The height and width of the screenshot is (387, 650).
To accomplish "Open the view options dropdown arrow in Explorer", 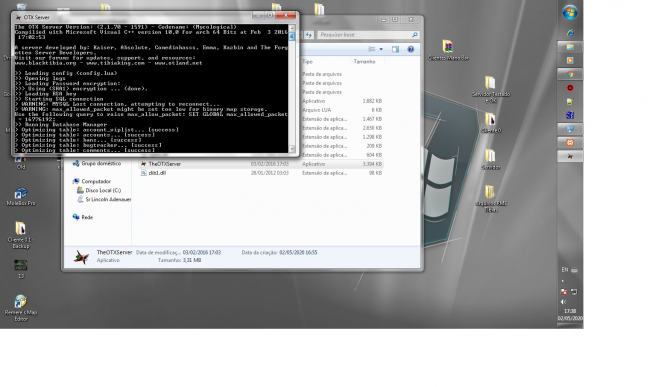I will point(381,49).
